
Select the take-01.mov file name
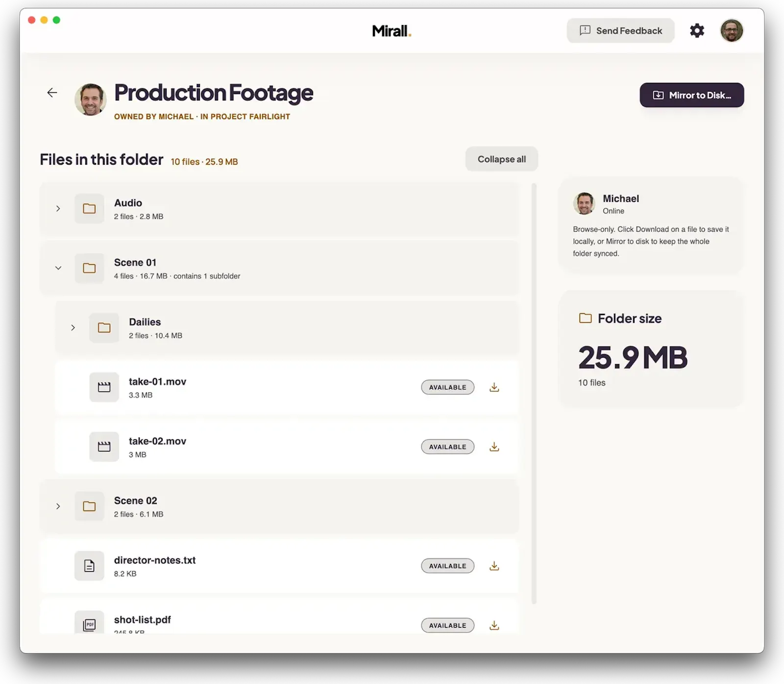(157, 381)
